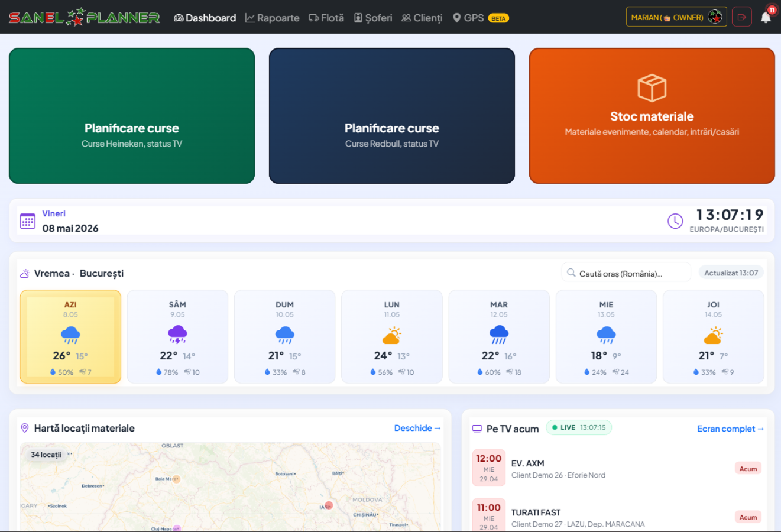Open Ecran complet link

click(730, 429)
